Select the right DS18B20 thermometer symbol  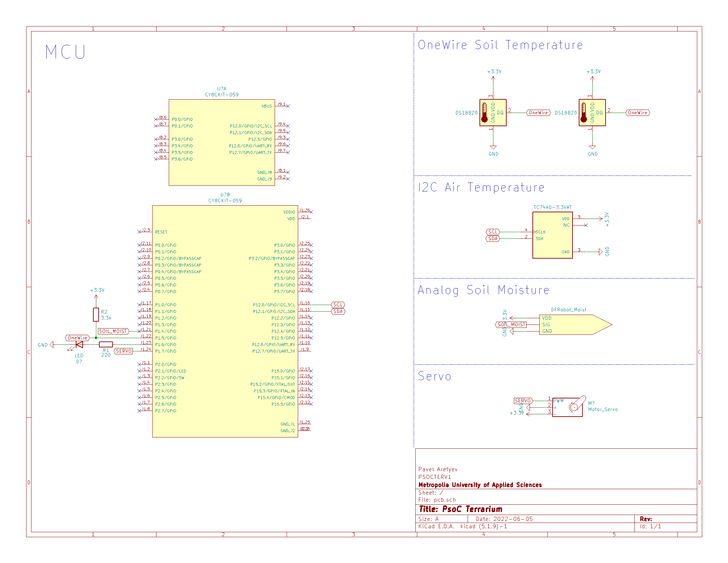(592, 113)
